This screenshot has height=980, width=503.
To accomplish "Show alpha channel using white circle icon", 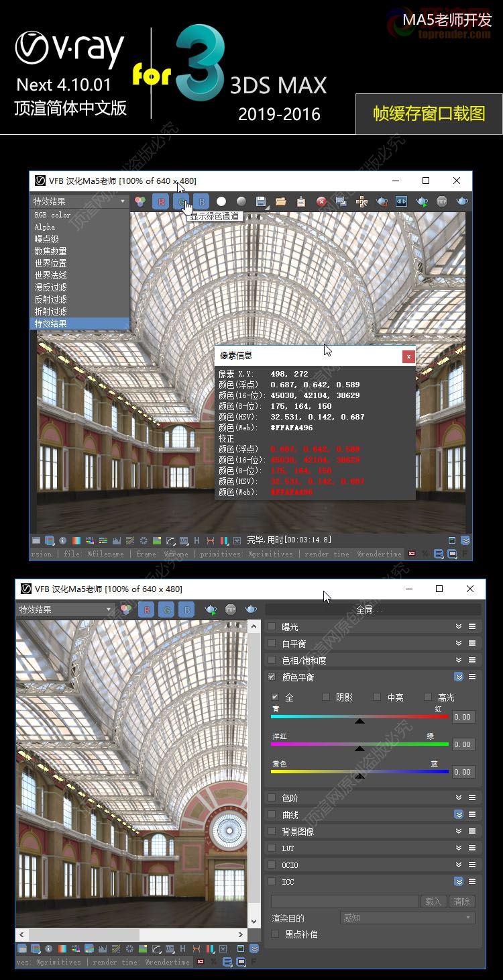I will pyautogui.click(x=221, y=201).
